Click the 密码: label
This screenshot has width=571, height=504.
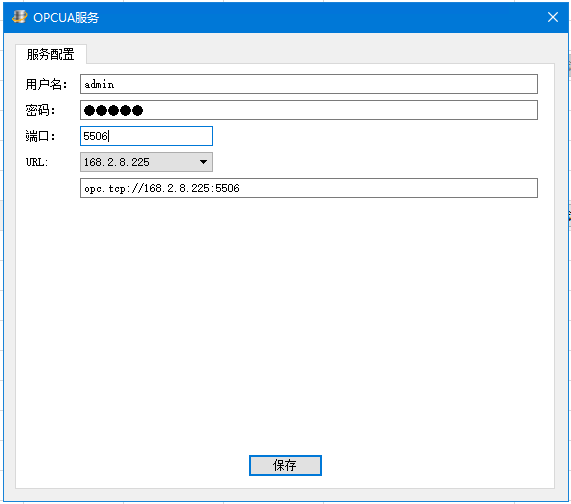(40, 110)
